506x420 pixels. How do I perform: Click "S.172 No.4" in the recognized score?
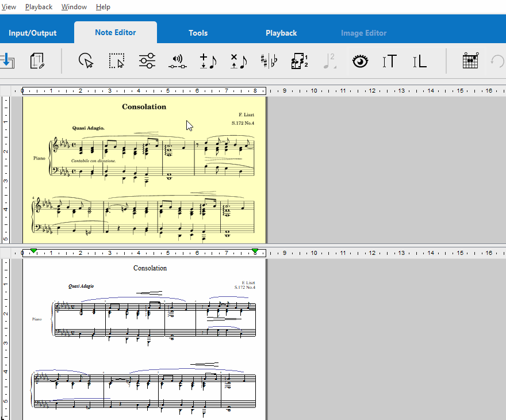pos(244,287)
